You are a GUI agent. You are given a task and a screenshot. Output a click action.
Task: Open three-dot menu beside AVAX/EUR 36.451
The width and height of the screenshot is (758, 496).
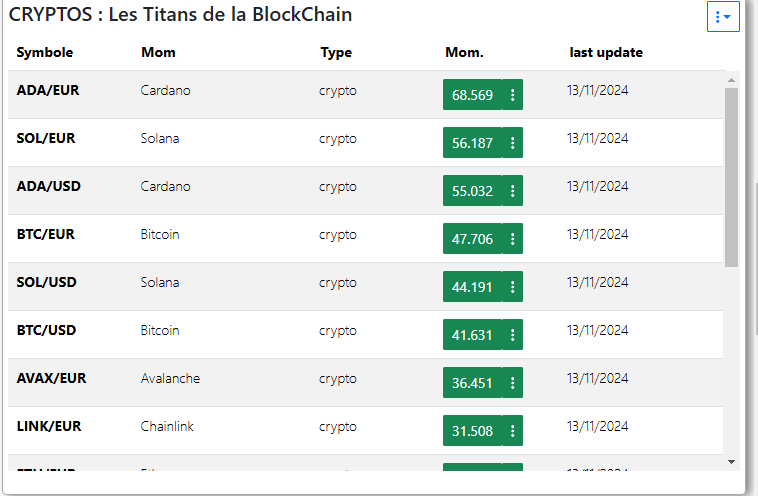pyautogui.click(x=512, y=383)
